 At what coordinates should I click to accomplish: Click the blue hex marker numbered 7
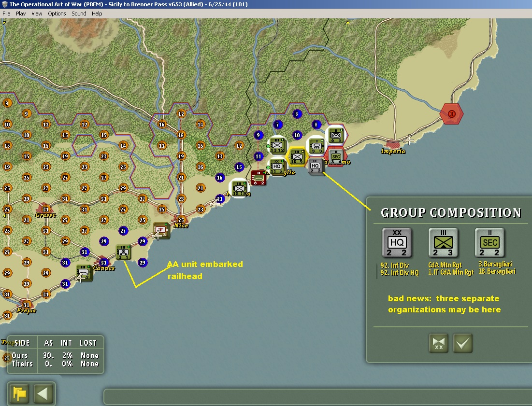tap(277, 125)
